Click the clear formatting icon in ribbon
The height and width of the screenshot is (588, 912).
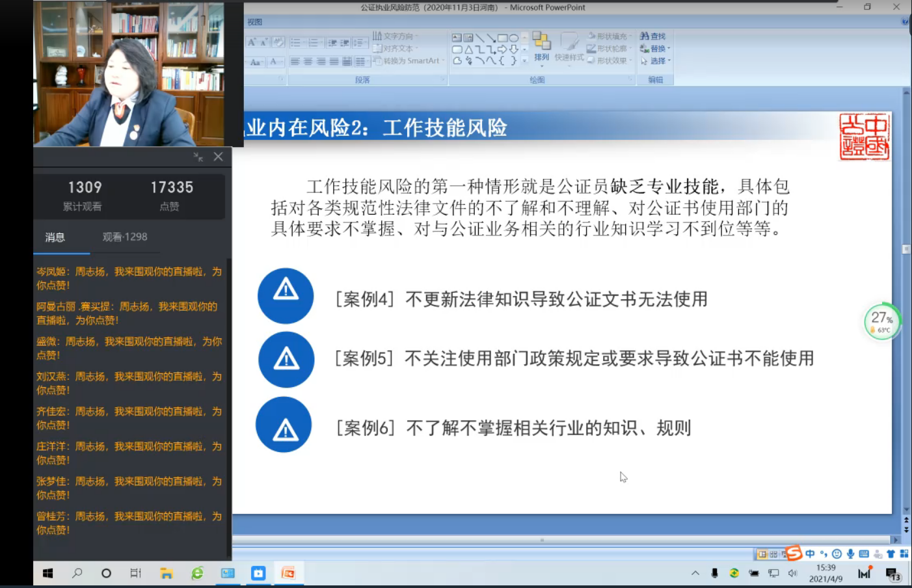point(278,42)
